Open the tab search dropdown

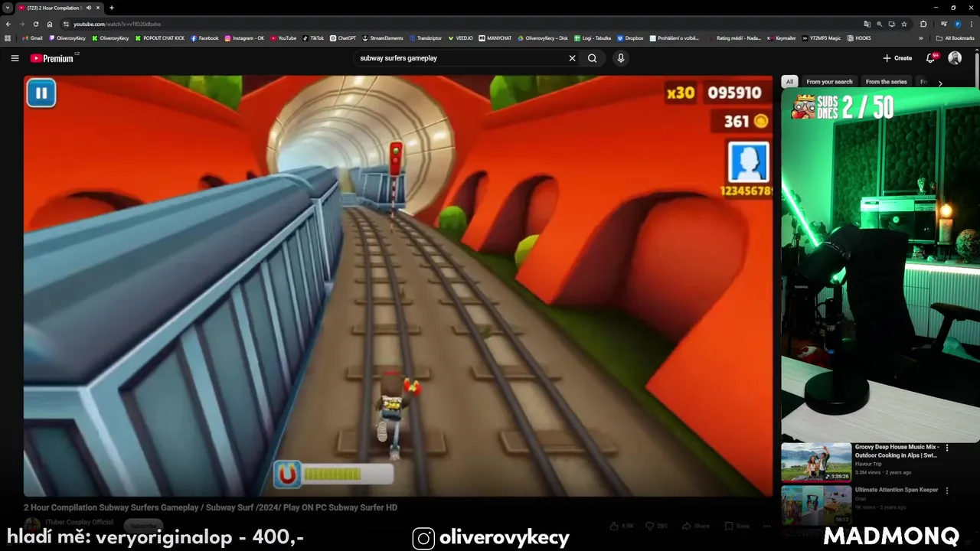click(8, 8)
